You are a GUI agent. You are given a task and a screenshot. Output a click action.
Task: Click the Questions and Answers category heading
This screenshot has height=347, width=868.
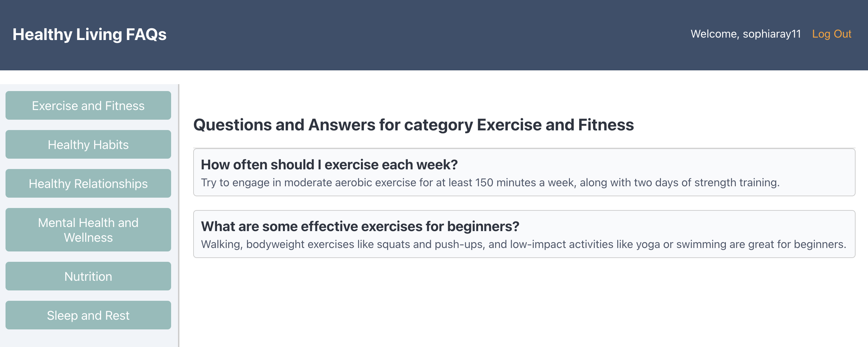(x=413, y=125)
